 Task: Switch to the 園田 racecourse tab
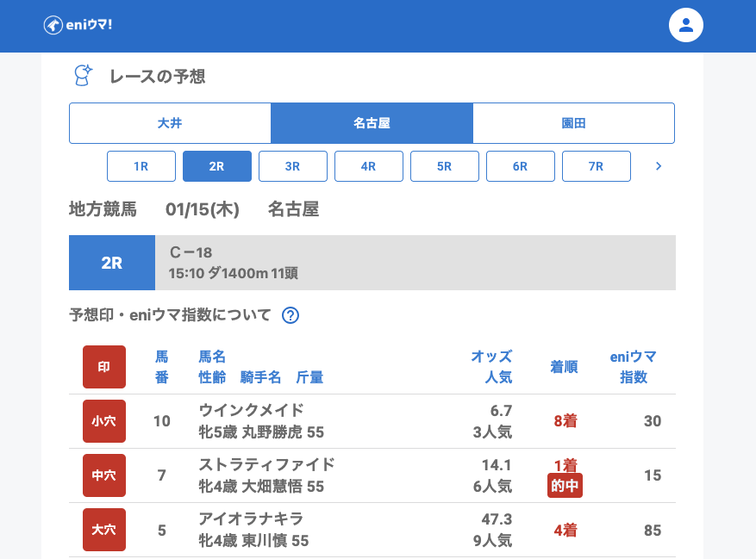573,123
